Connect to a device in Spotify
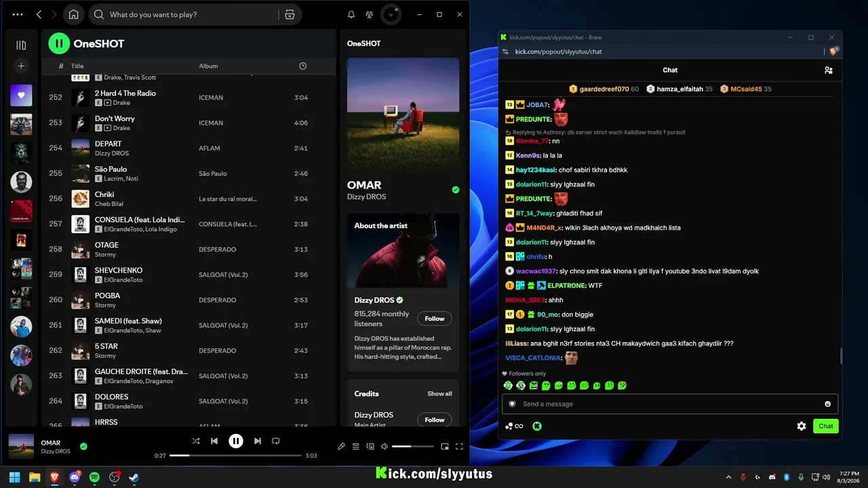The image size is (868, 488). click(370, 447)
